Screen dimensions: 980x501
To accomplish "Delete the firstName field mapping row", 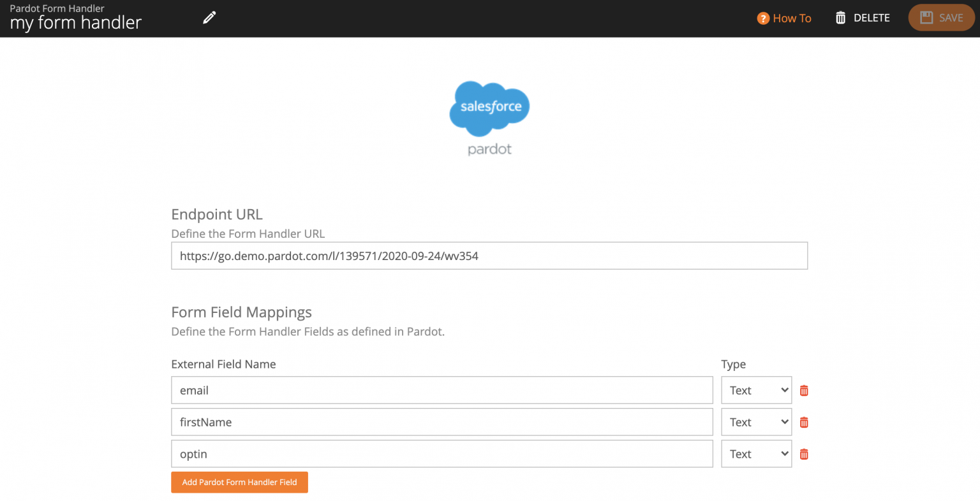I will [803, 422].
